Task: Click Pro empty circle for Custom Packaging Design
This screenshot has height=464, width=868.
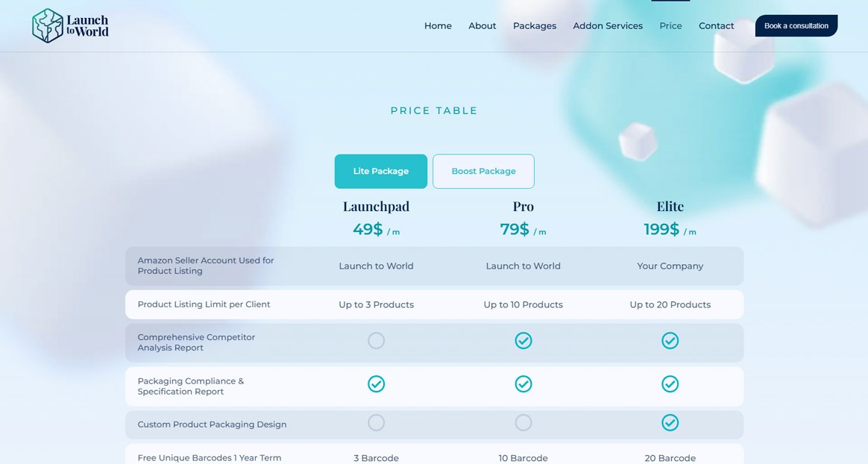Action: pos(523,423)
